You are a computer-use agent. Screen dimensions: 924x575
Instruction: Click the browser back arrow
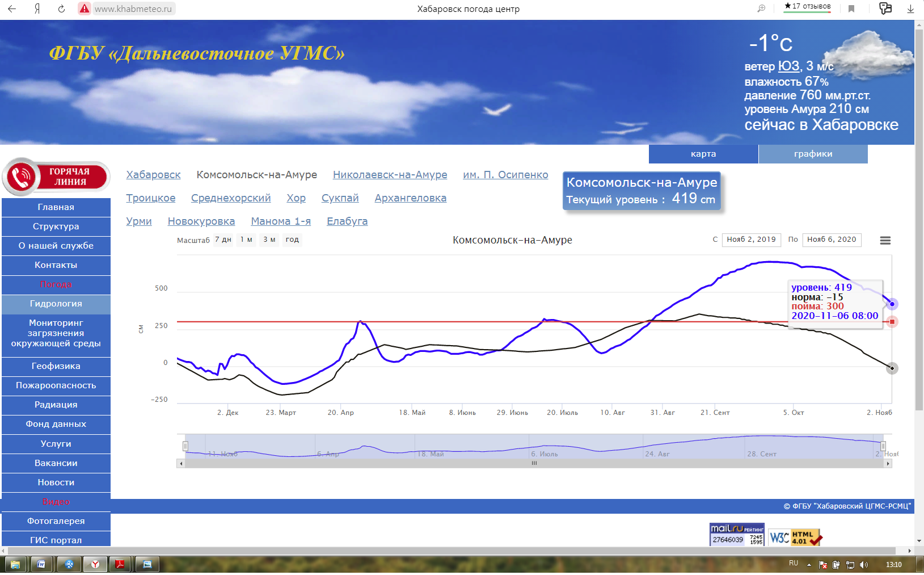(12, 9)
